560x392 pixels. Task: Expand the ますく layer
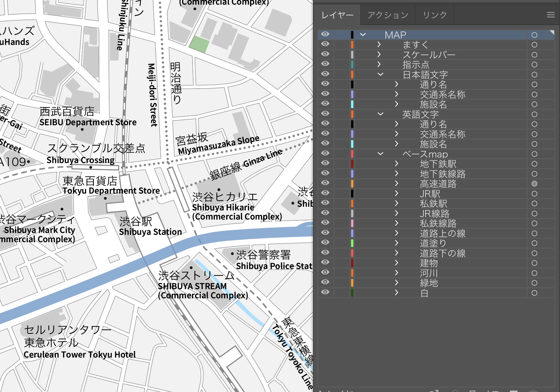[x=379, y=45]
